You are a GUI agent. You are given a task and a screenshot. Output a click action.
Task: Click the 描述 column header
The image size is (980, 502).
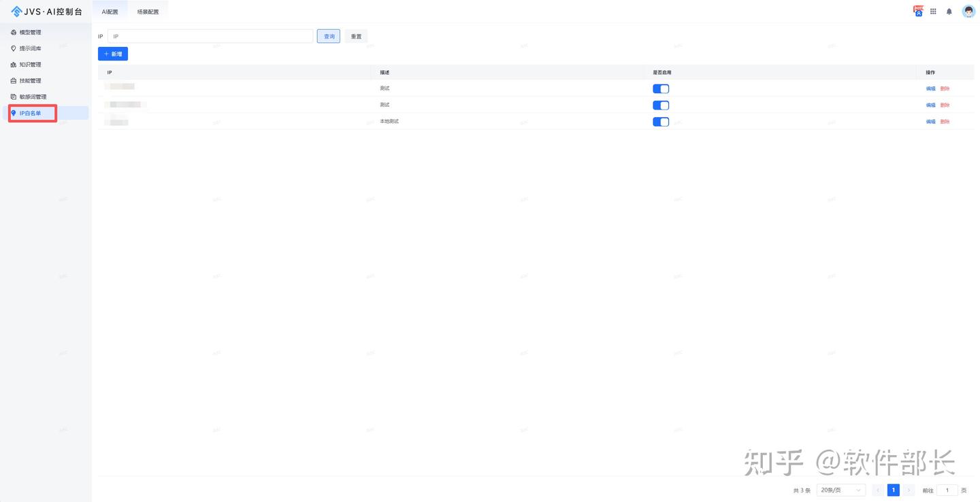point(385,72)
